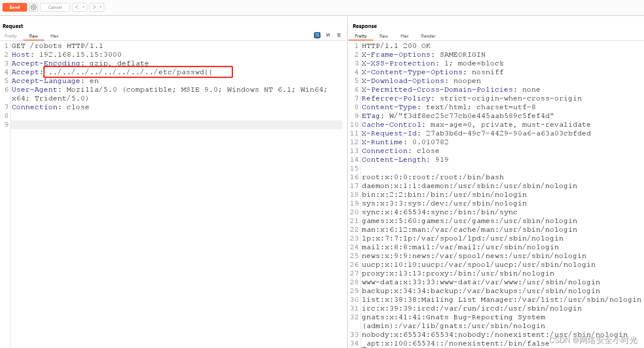Switch Response panel to Hex tab

pyautogui.click(x=405, y=36)
